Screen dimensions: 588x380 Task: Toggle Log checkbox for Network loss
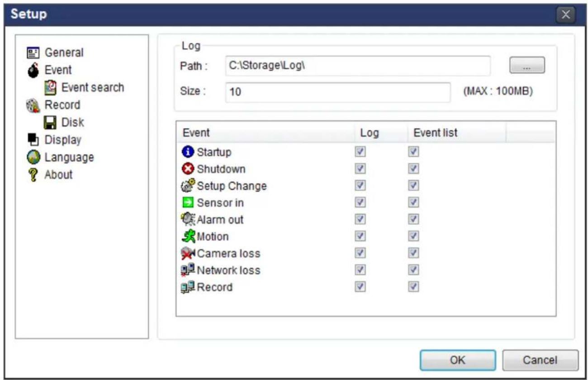[360, 270]
